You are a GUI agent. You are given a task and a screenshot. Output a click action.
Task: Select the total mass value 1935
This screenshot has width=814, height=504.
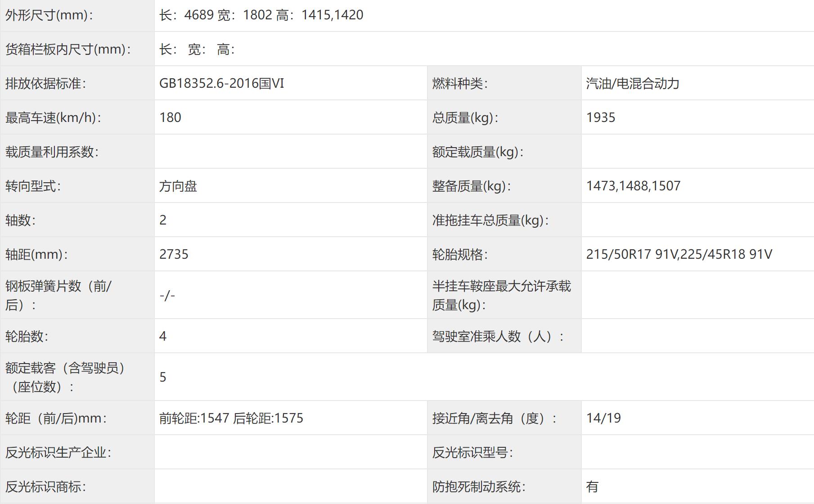coord(601,117)
